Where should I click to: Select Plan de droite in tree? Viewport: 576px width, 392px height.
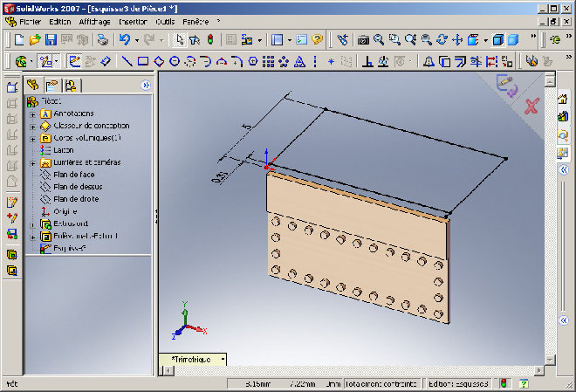click(x=76, y=199)
